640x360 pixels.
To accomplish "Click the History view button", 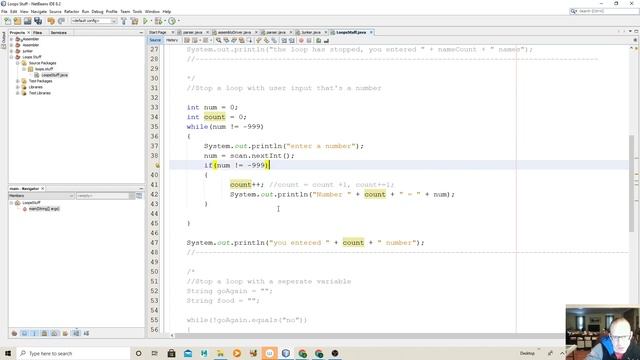I will pos(172,40).
